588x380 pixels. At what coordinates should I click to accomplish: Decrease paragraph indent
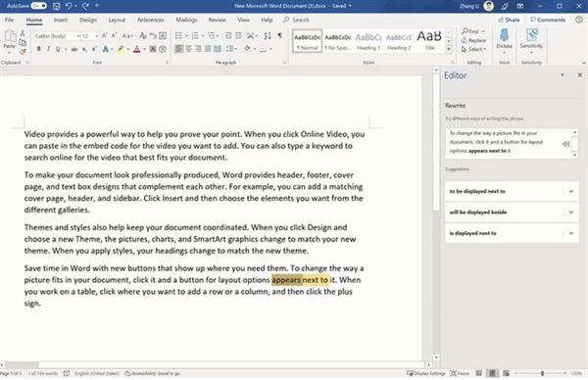point(228,36)
